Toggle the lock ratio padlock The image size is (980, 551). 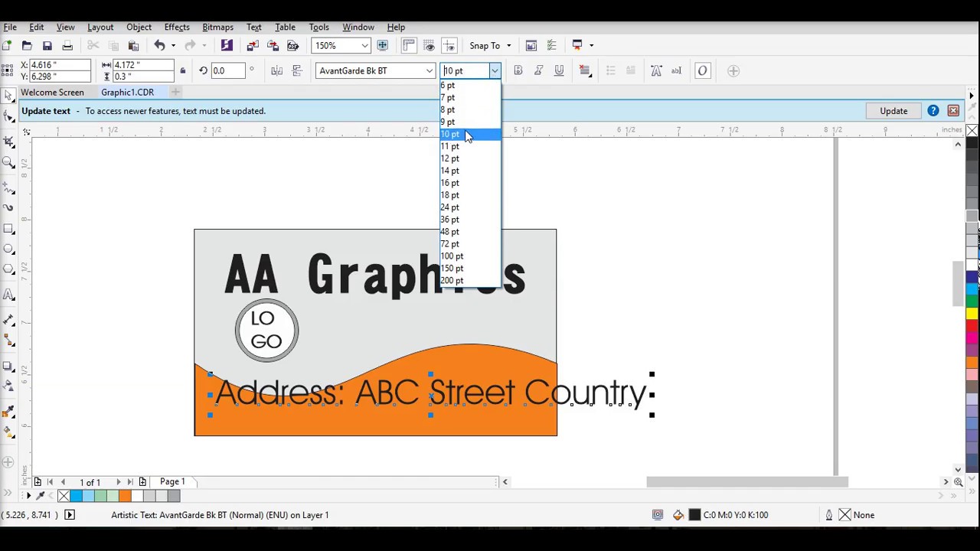point(182,71)
